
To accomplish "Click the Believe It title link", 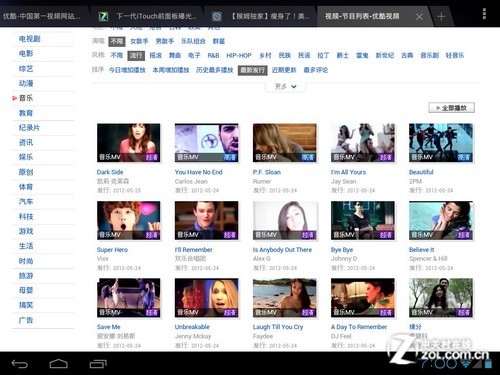I will click(x=422, y=250).
